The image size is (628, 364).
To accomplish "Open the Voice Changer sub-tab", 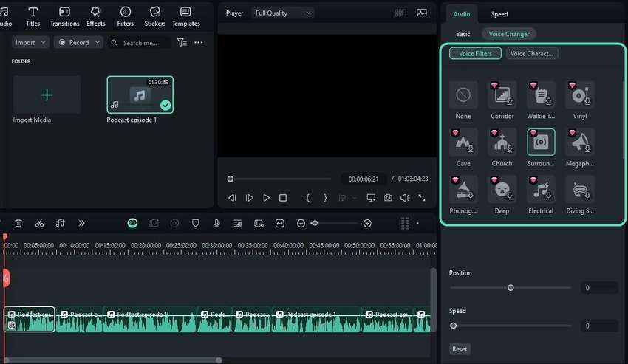I will tap(509, 34).
